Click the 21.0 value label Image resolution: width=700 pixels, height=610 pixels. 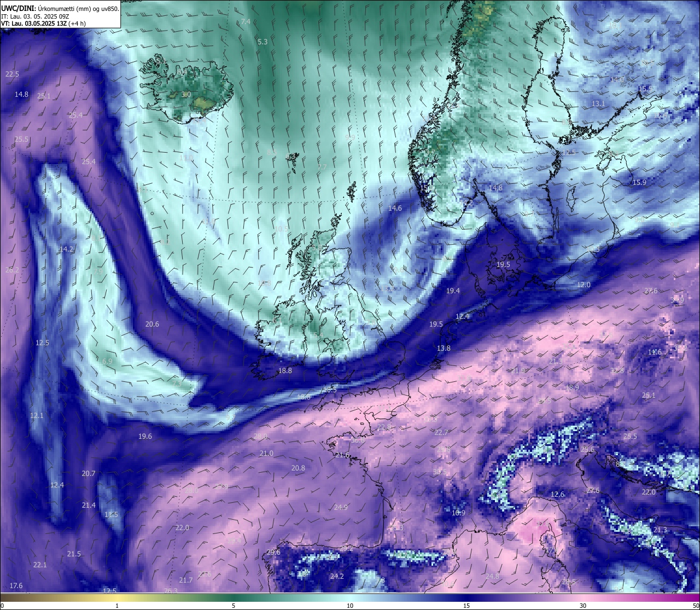pyautogui.click(x=266, y=454)
